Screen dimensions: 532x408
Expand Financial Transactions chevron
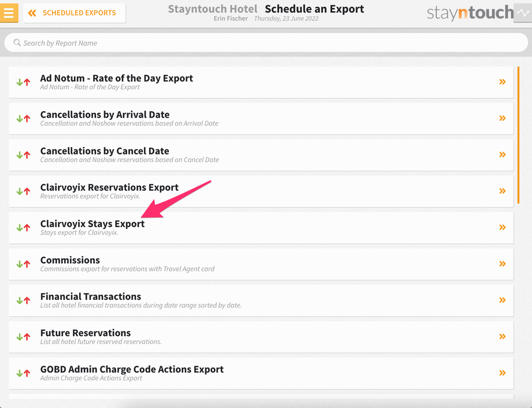tap(503, 300)
